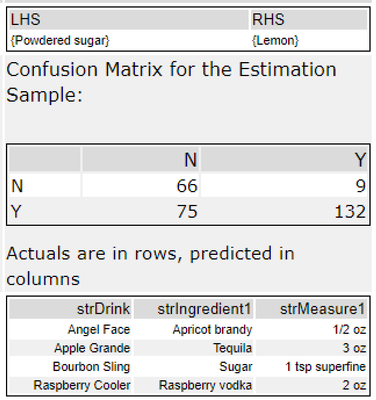376x400 pixels.
Task: Click the strIngredient1 column header
Action: pos(193,309)
